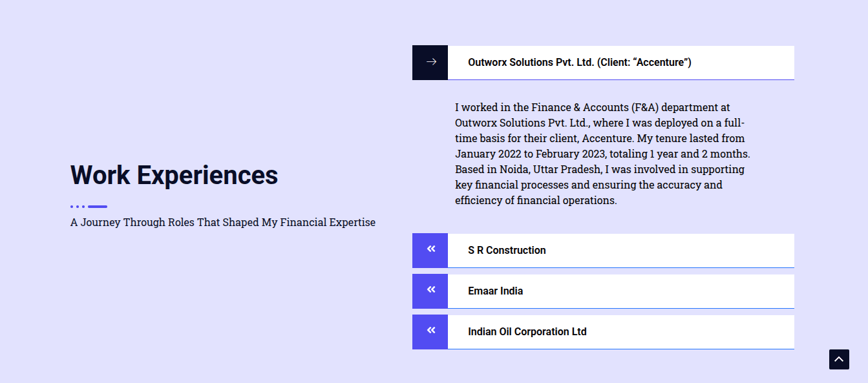The width and height of the screenshot is (868, 383).
Task: Expand the S R Construction section
Action: click(507, 251)
